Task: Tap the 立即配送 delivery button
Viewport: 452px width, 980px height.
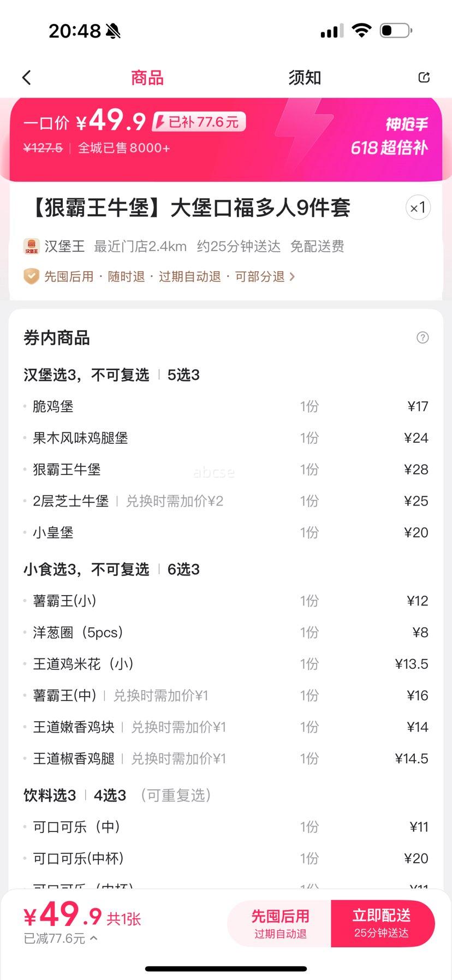Action: click(x=382, y=924)
